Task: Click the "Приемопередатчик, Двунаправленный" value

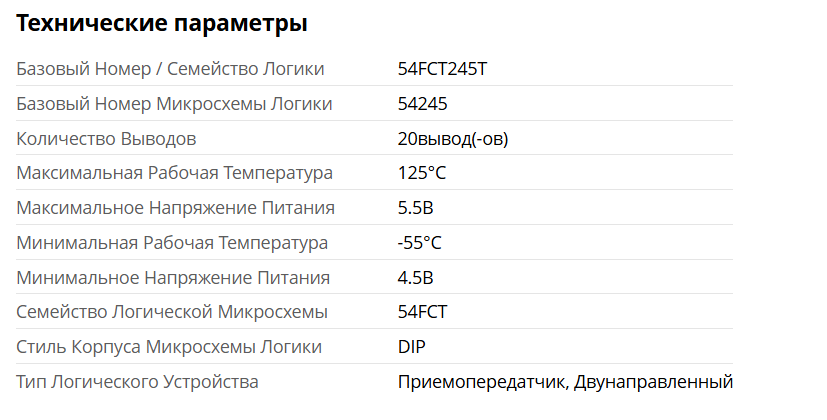Action: tap(565, 382)
